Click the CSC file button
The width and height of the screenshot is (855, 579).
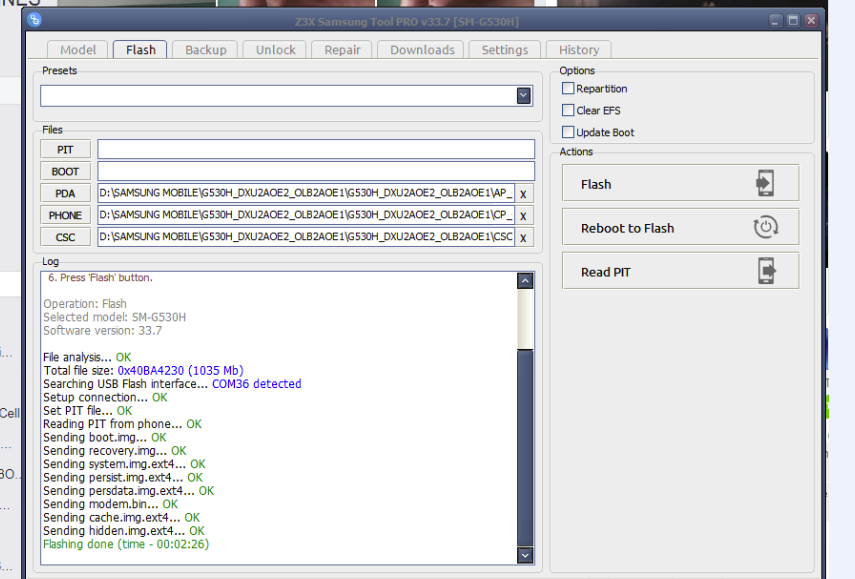65,237
